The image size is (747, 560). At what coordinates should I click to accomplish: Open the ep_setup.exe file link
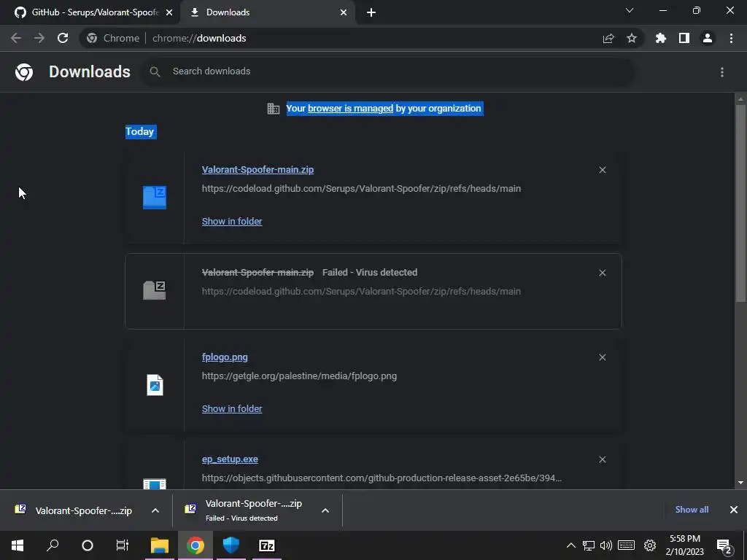pos(230,459)
